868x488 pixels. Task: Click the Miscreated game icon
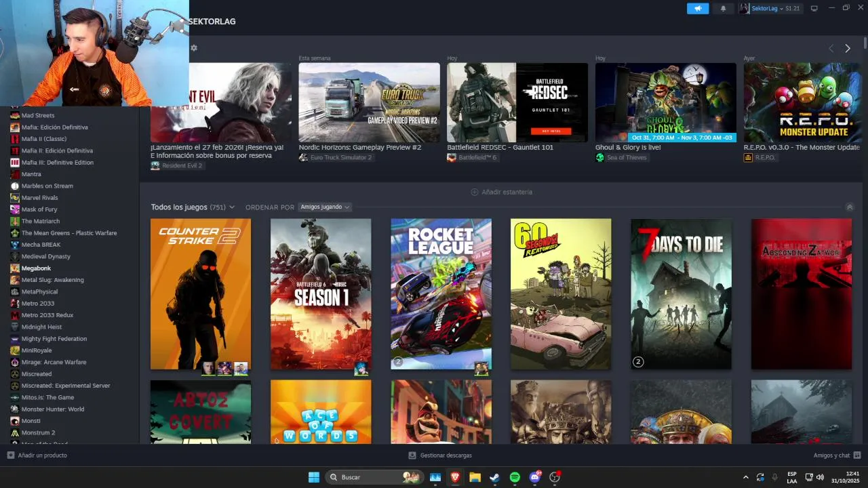click(15, 374)
